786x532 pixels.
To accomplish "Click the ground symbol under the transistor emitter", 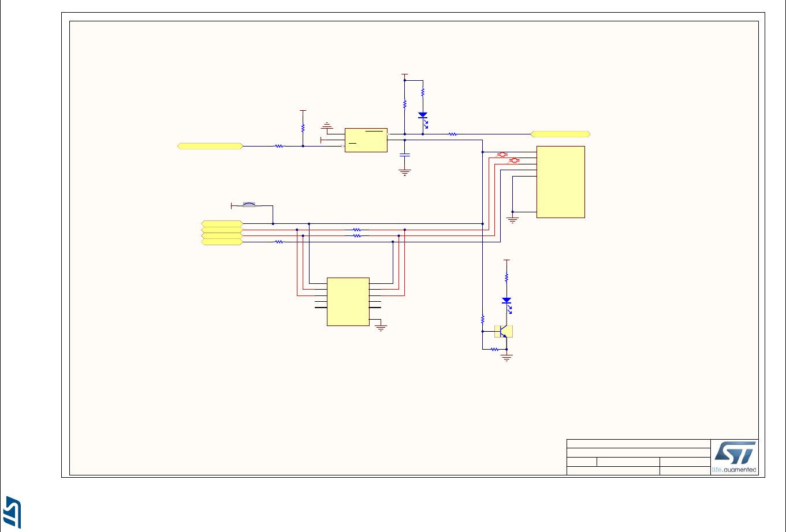I will click(x=507, y=358).
